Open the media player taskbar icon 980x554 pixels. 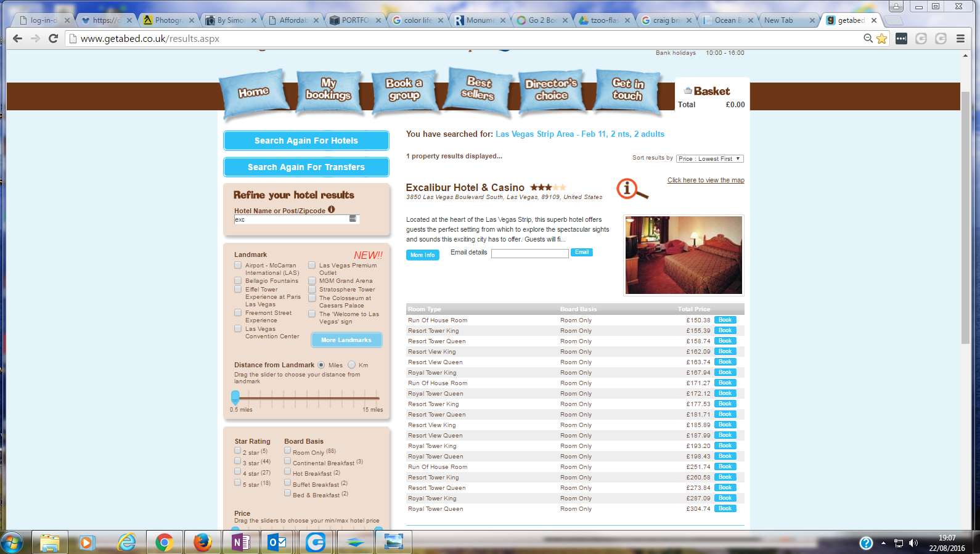tap(87, 542)
